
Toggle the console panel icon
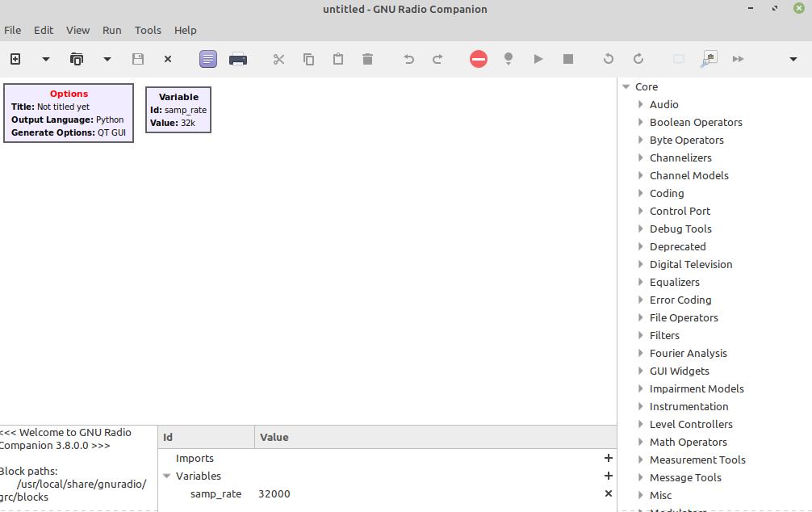[x=208, y=59]
